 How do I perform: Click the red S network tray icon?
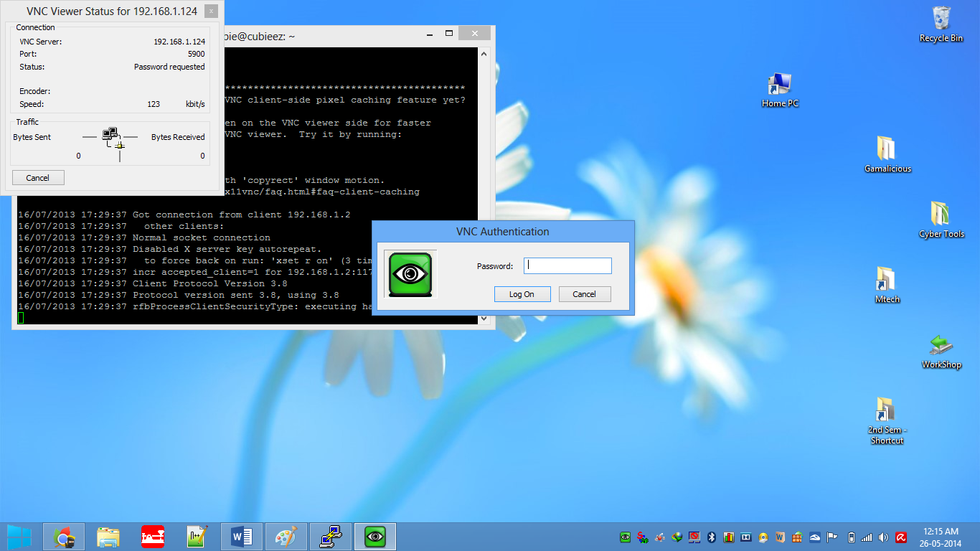click(x=642, y=537)
